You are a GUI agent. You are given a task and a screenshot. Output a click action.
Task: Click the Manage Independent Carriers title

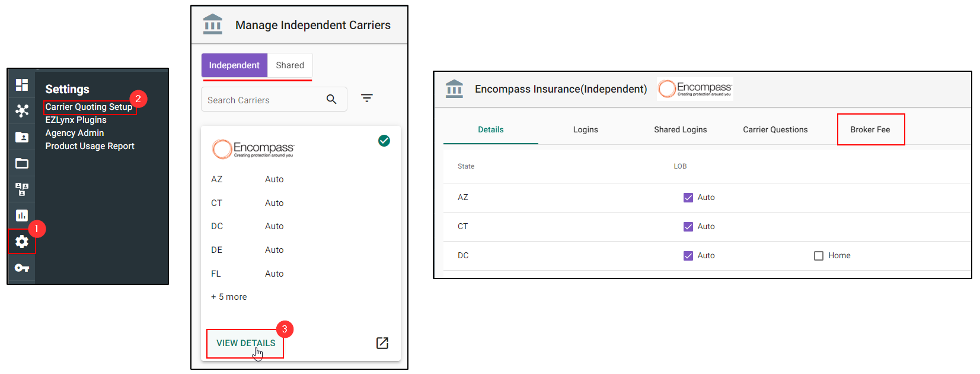point(313,25)
